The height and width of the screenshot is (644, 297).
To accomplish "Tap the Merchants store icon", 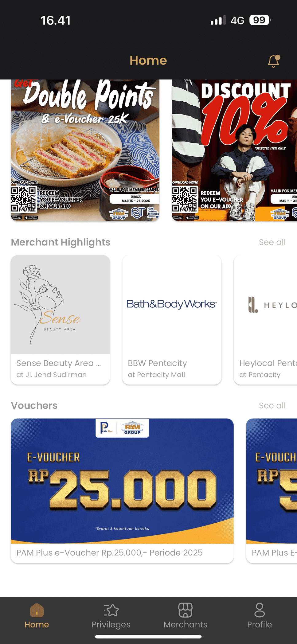I will click(x=185, y=610).
